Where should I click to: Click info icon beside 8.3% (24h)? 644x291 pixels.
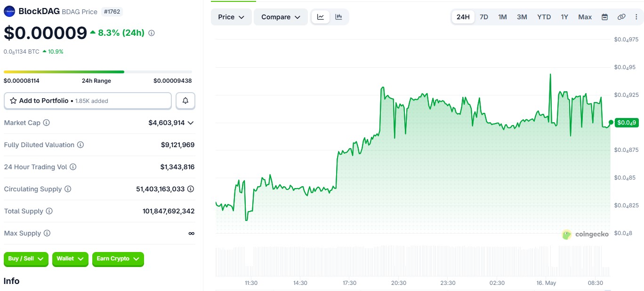[x=152, y=33]
